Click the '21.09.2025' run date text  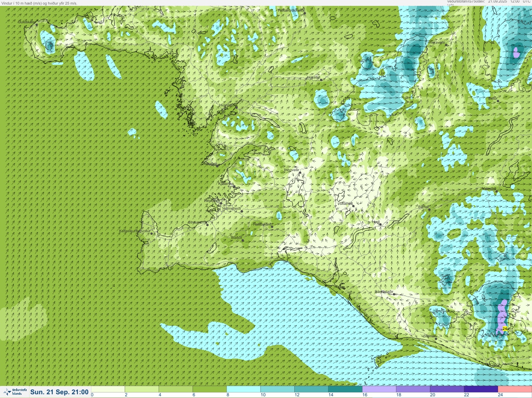[x=498, y=2]
